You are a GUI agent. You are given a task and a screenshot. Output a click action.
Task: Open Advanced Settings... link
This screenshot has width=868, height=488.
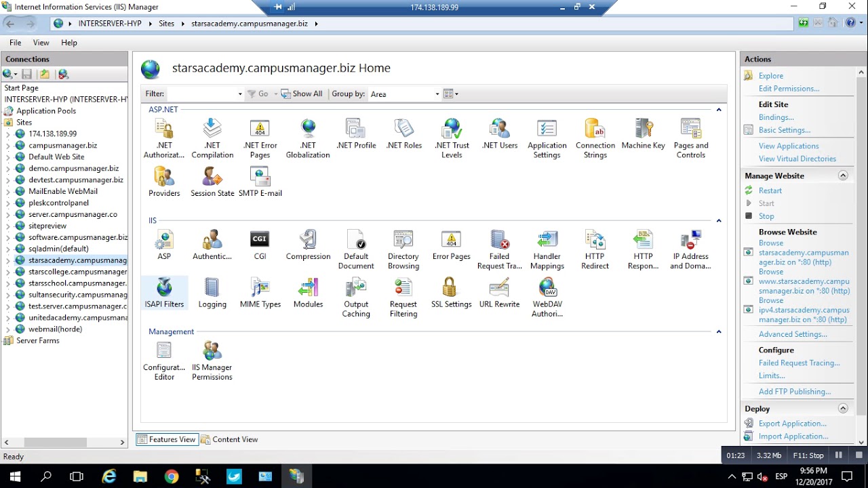[x=793, y=334]
